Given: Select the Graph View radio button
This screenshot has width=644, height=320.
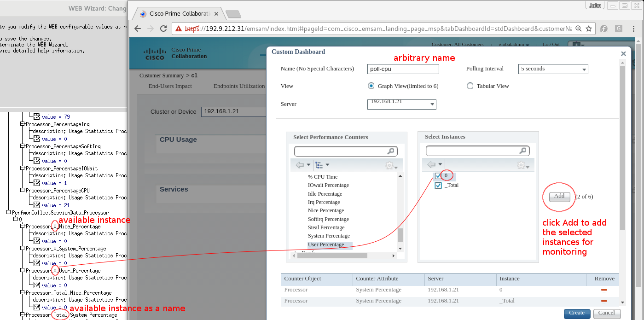Looking at the screenshot, I should [371, 86].
